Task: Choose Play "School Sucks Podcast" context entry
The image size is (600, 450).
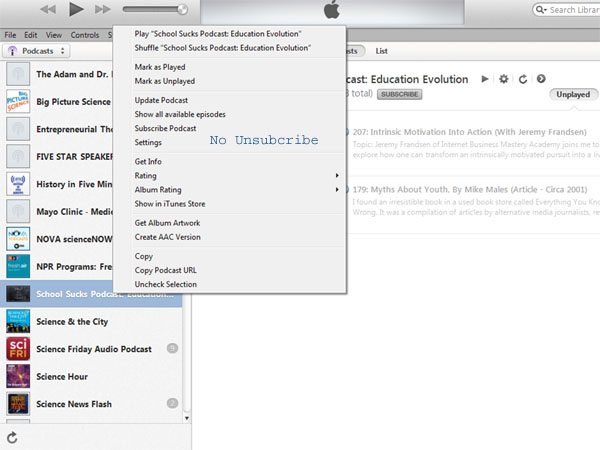Action: click(218, 34)
